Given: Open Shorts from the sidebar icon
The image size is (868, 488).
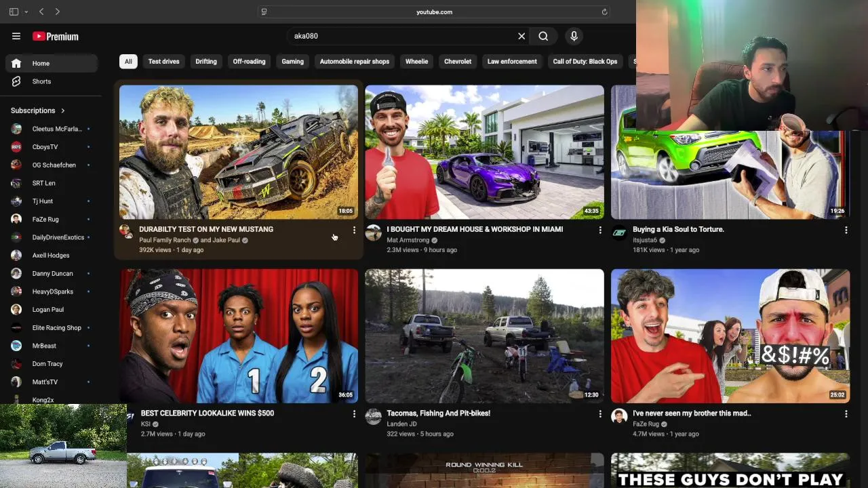Looking at the screenshot, I should click(16, 81).
